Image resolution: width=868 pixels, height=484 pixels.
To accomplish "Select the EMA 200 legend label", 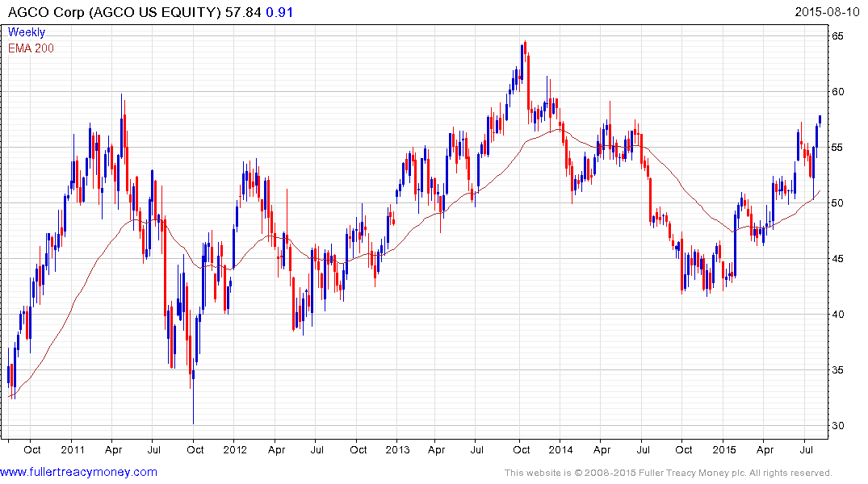I will pos(31,48).
